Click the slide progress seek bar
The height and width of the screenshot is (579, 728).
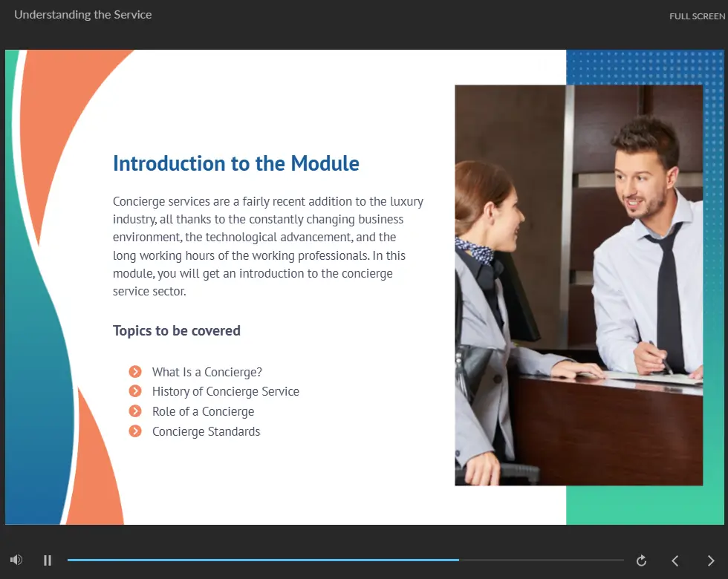click(345, 560)
